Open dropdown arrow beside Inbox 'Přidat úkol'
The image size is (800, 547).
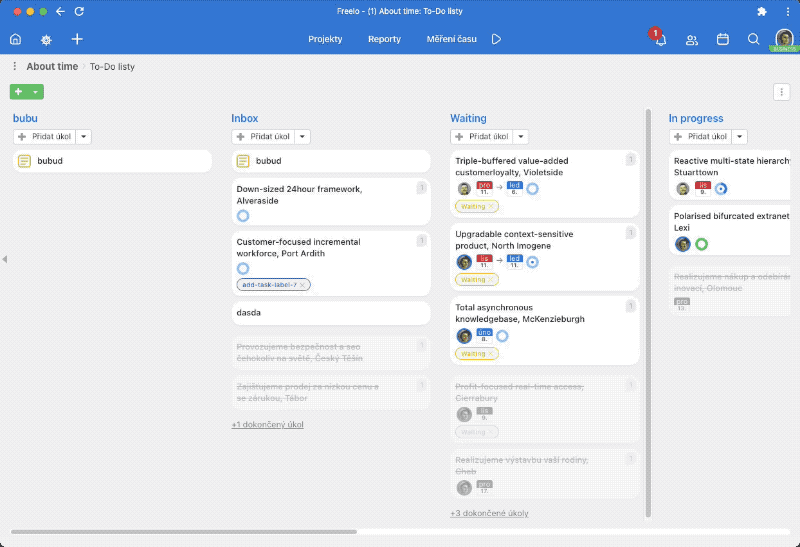[302, 137]
